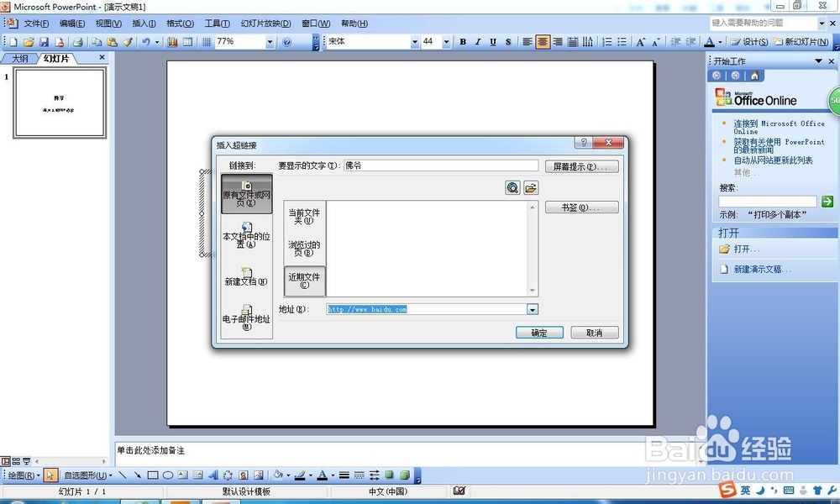Switch to the 大纲 outline tab
840x504 pixels.
pos(19,58)
